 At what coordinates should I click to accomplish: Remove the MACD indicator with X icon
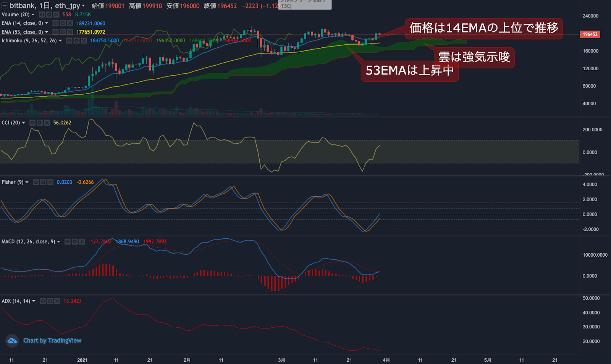coord(82,242)
